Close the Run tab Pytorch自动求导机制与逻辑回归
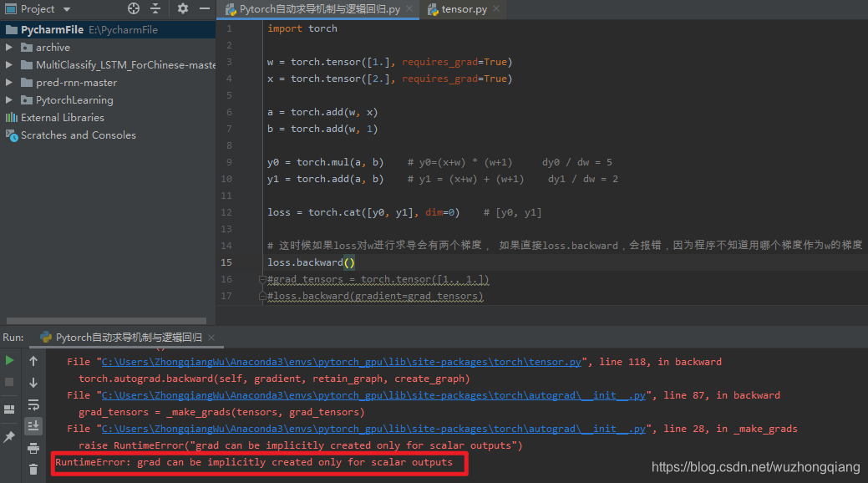This screenshot has width=868, height=483. coord(211,338)
